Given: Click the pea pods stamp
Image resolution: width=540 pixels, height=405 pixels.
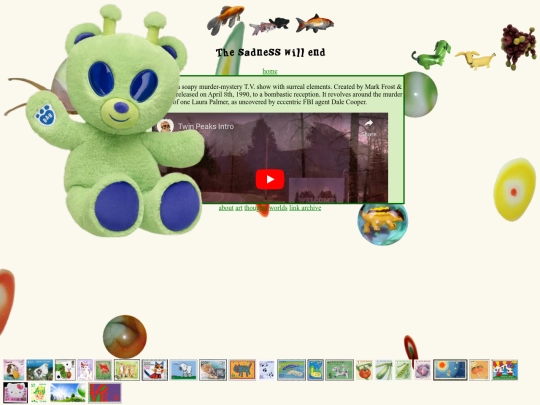Looking at the screenshot, I should coord(403,370).
